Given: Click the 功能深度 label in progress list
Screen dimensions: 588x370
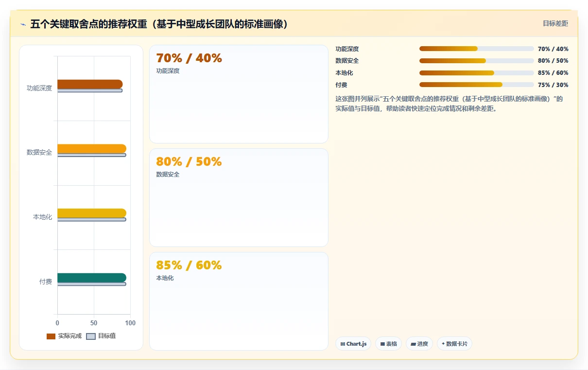Looking at the screenshot, I should click(x=347, y=49).
